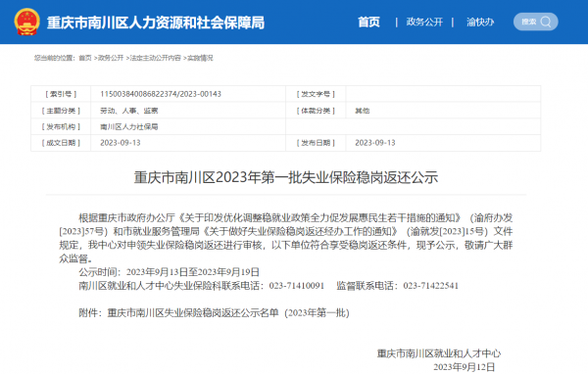The height and width of the screenshot is (374, 588).
Task: Go to 政务公开 in breadcrumb
Action: tap(111, 58)
